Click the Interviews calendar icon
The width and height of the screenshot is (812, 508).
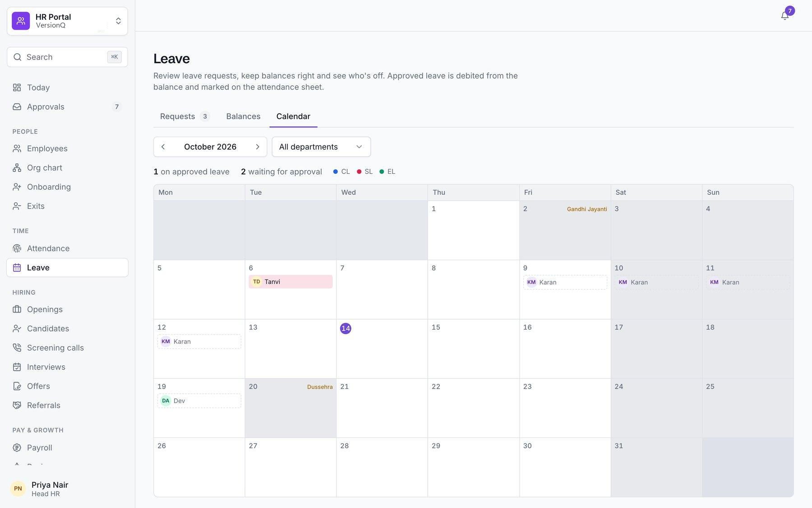(x=17, y=367)
